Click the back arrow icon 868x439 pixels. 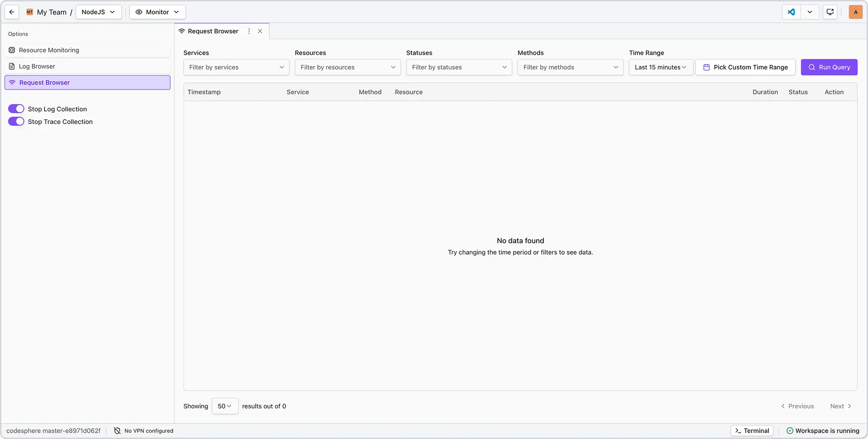tap(12, 12)
